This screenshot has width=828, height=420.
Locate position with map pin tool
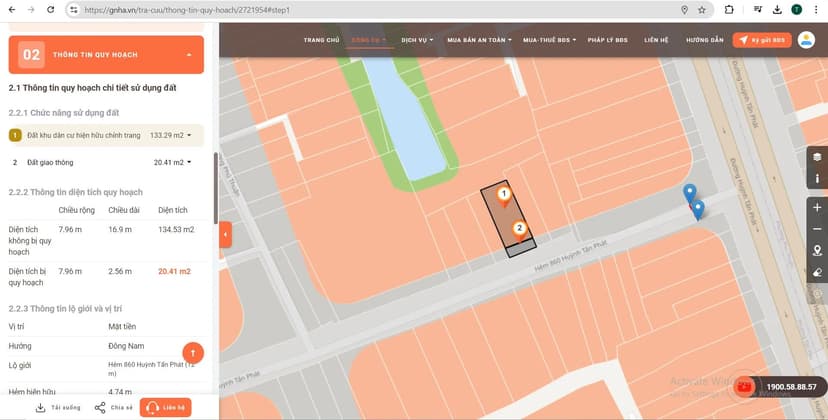point(817,250)
